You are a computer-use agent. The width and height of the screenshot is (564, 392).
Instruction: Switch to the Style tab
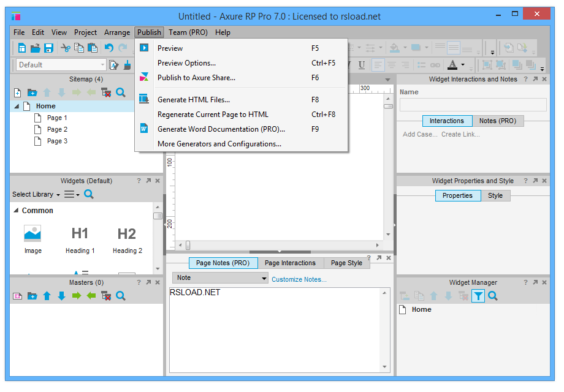[495, 196]
